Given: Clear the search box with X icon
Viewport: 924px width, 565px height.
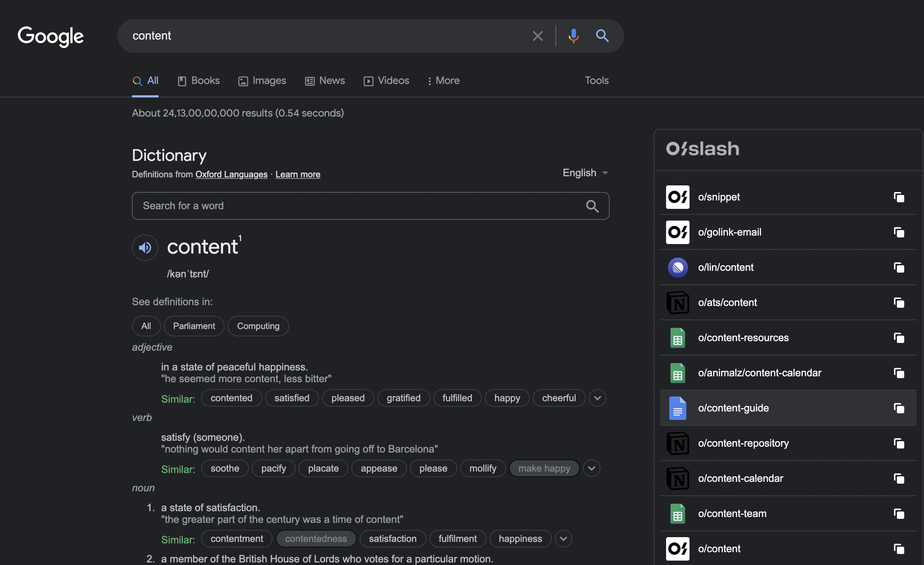Looking at the screenshot, I should [x=537, y=36].
